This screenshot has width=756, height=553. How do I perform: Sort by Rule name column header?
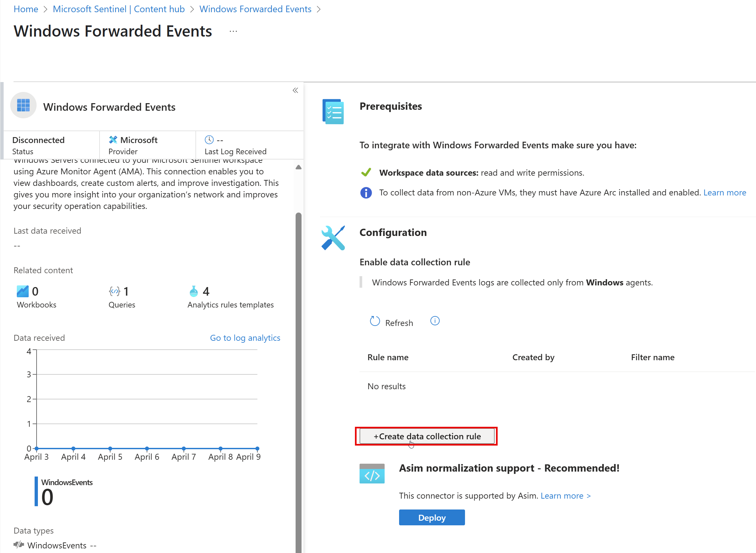pyautogui.click(x=388, y=358)
